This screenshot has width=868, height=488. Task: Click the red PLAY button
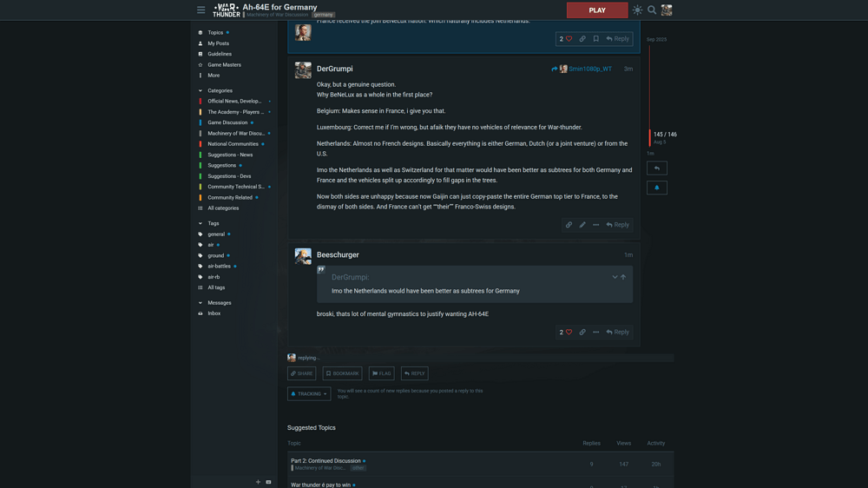click(597, 10)
